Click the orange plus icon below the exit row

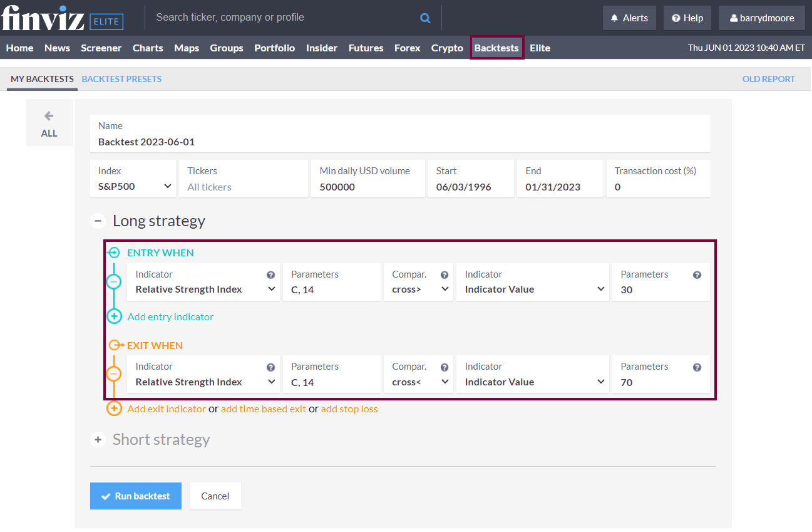pos(114,408)
